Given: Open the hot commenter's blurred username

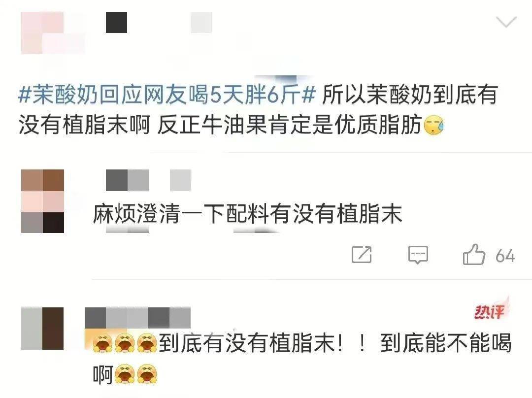Looking at the screenshot, I should 137,318.
